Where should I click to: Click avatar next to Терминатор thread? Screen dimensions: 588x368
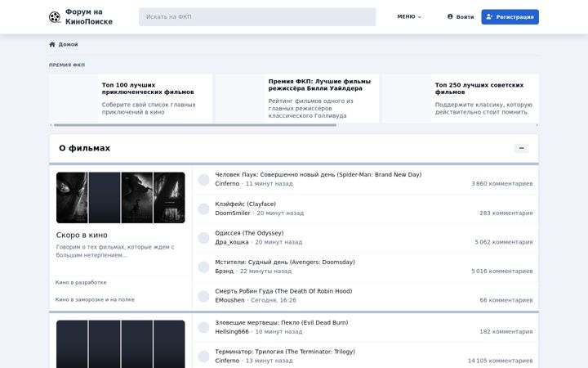[203, 357]
